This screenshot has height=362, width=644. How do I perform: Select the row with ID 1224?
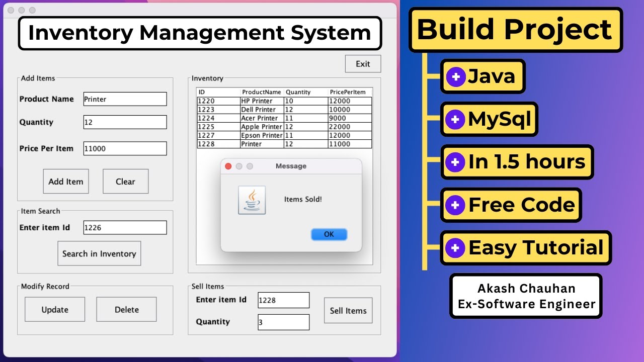[284, 118]
